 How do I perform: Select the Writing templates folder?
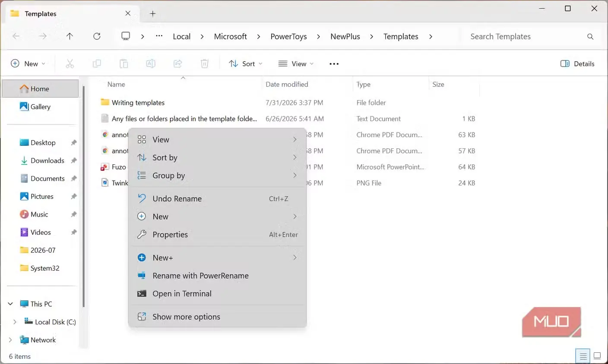point(138,103)
